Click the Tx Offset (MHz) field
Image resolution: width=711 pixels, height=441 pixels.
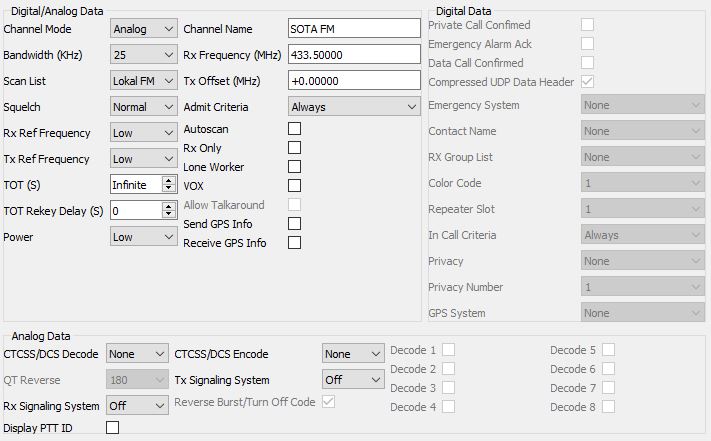(354, 81)
